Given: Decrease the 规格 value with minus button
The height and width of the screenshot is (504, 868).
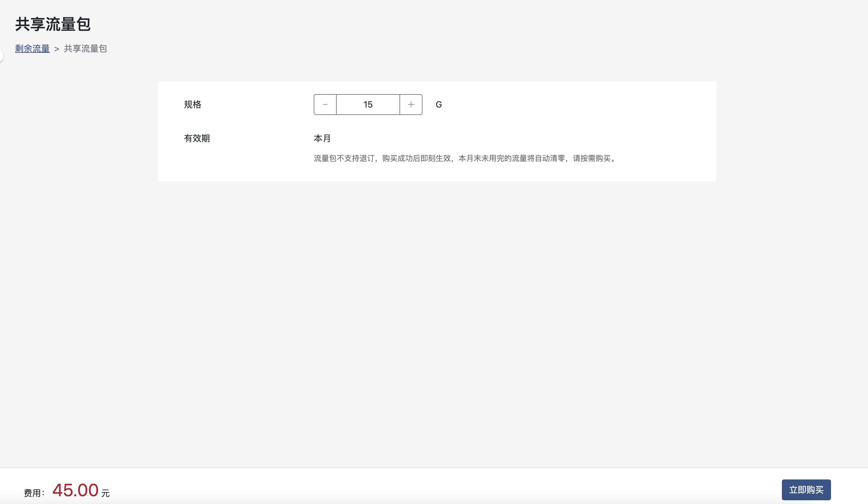Looking at the screenshot, I should coord(325,104).
